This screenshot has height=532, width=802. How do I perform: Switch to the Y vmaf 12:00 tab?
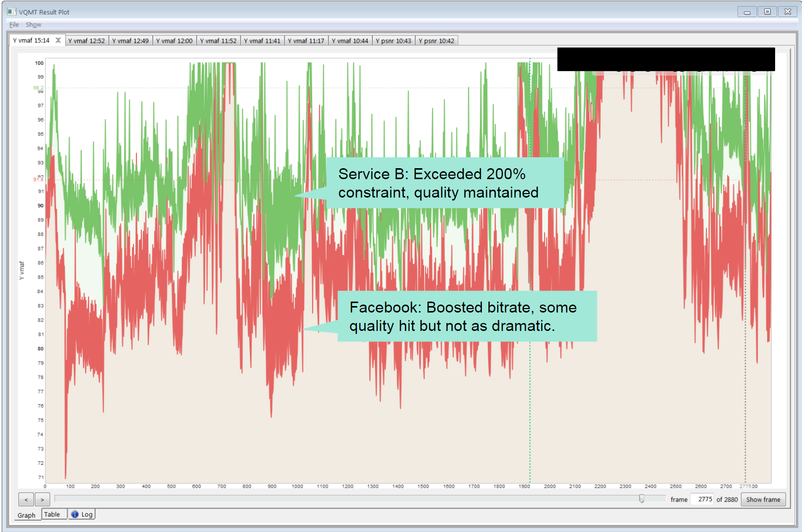coord(174,41)
